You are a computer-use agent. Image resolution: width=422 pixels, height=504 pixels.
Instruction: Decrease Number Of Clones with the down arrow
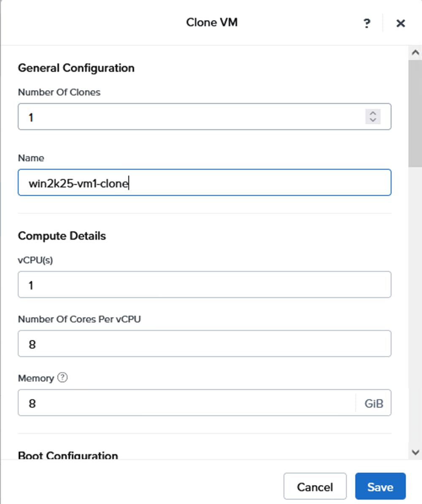pos(373,121)
